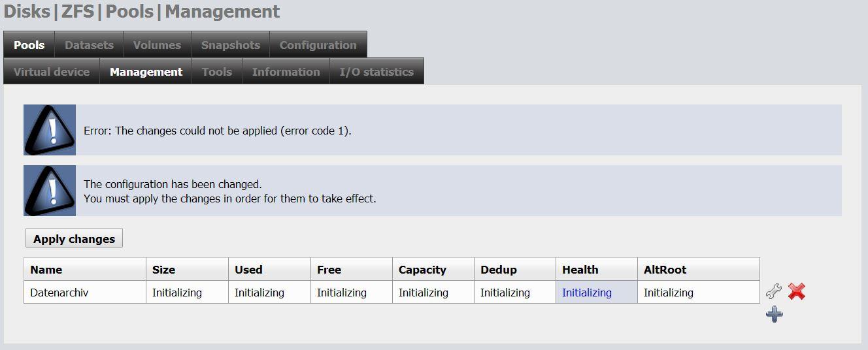Click the Capacity column header
The image size is (868, 350).
click(x=422, y=270)
